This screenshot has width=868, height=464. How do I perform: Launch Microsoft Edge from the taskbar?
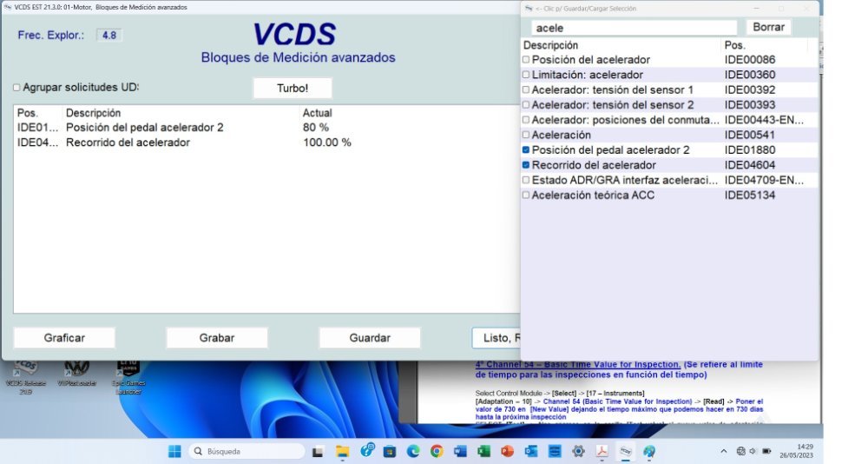point(413,451)
